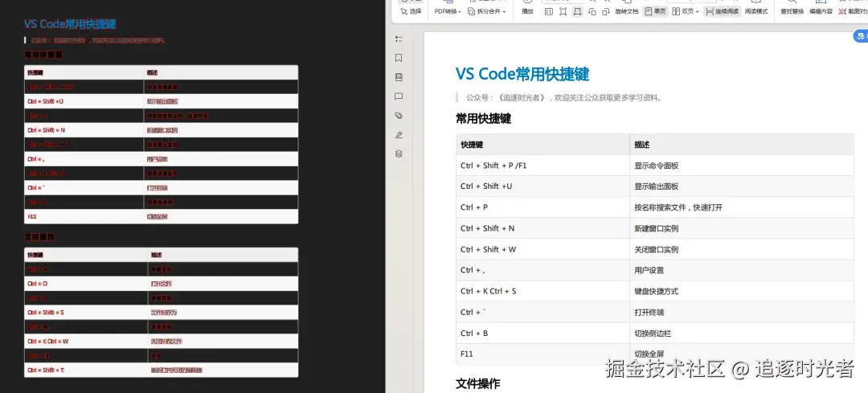Image resolution: width=868 pixels, height=393 pixels.
Task: Click dark page Ctrl + Shift + S row
Action: click(161, 312)
